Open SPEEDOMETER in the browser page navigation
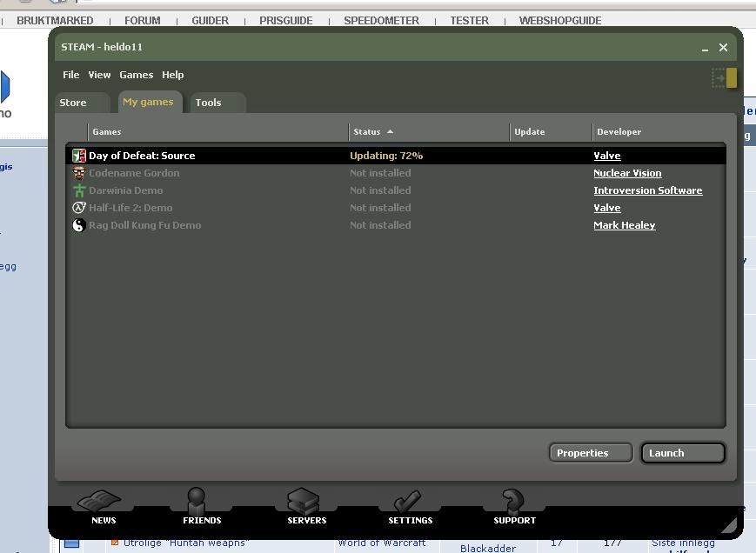Image resolution: width=756 pixels, height=553 pixels. click(x=381, y=21)
